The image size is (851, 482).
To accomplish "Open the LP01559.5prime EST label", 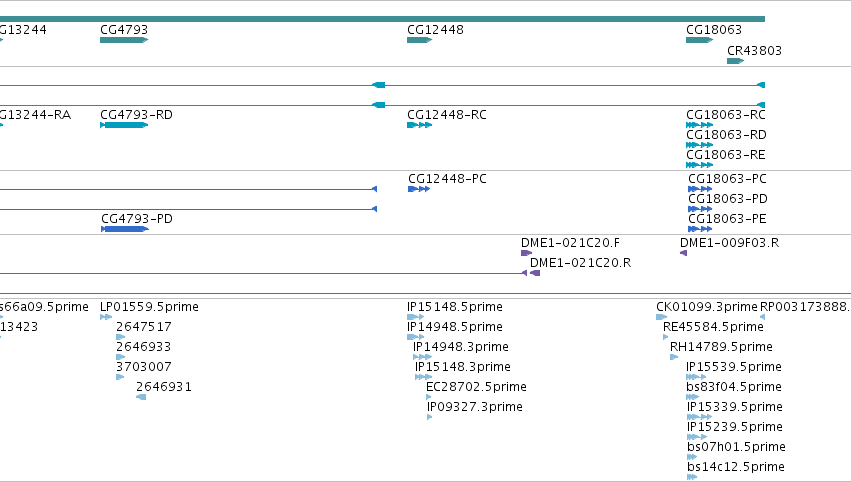I will (149, 307).
